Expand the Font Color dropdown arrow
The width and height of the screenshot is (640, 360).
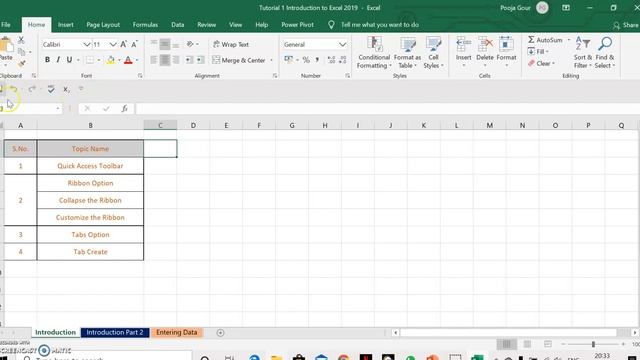coord(137,60)
